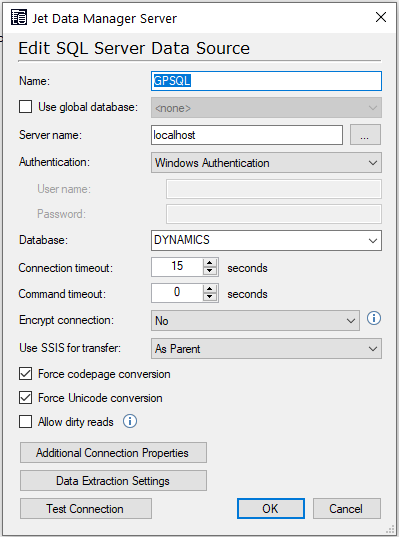Screen dimensions: 399x537
Task: Click the Connection timeout seconds label
Action: point(247,268)
